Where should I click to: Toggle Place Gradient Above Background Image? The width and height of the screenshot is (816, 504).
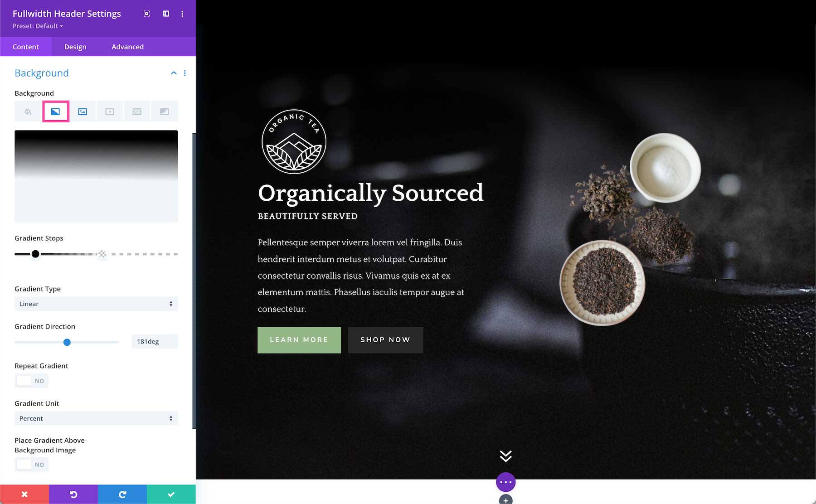click(x=32, y=465)
